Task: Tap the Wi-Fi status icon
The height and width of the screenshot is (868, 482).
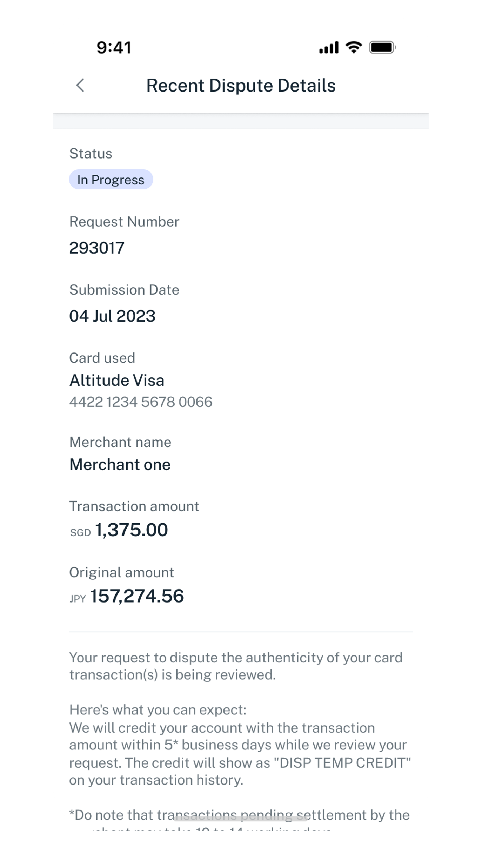Action: 354,47
